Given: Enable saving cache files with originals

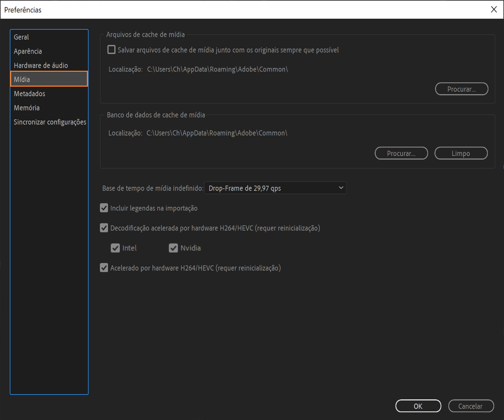Looking at the screenshot, I should (111, 50).
